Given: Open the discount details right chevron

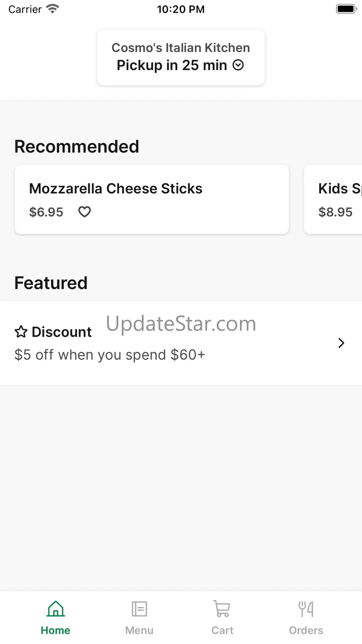Looking at the screenshot, I should click(341, 343).
